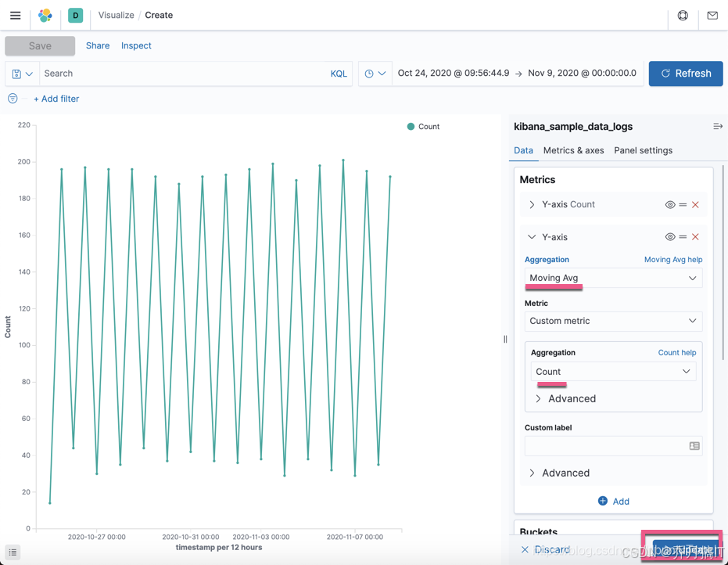The width and height of the screenshot is (728, 565).
Task: Switch query language via KQL
Action: [x=339, y=74]
